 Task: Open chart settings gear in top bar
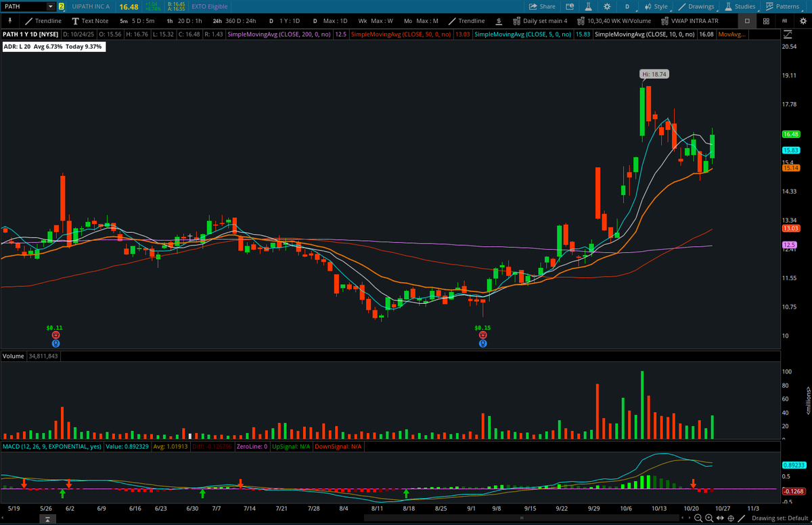606,6
